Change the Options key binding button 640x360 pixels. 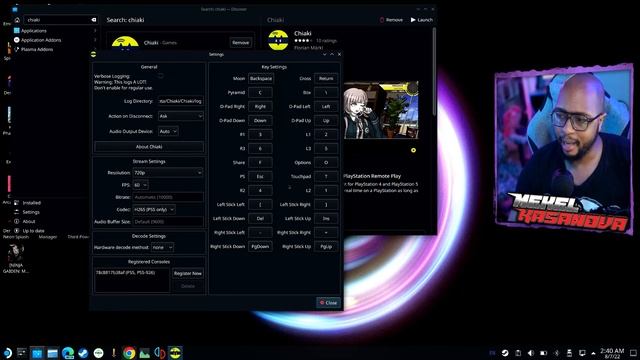point(326,162)
